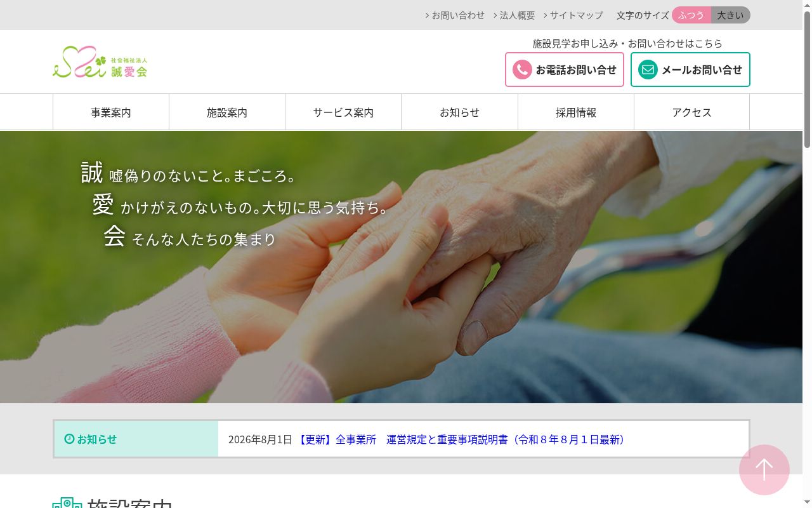Open the サイトマップ link
The height and width of the screenshot is (508, 812).
[x=576, y=15]
